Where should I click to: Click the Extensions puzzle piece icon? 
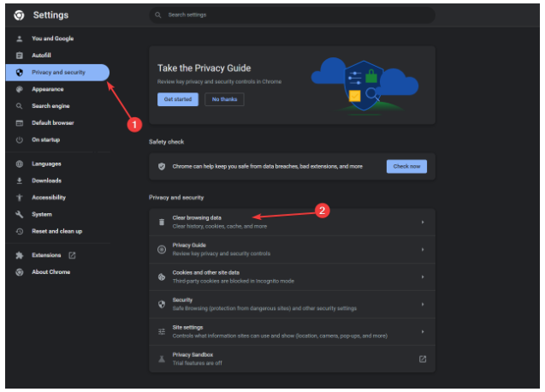pyautogui.click(x=19, y=255)
